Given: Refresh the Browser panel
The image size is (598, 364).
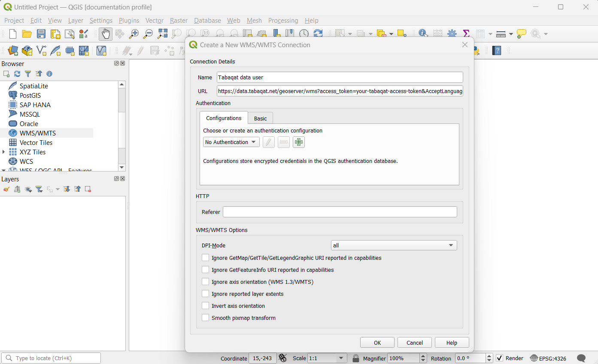Looking at the screenshot, I should click(x=17, y=73).
